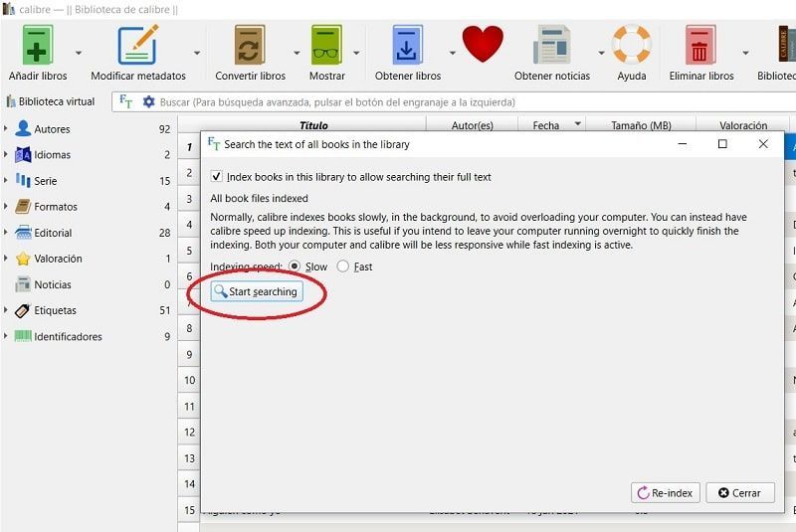
Task: Select Slow indexing speed
Action: 294,266
